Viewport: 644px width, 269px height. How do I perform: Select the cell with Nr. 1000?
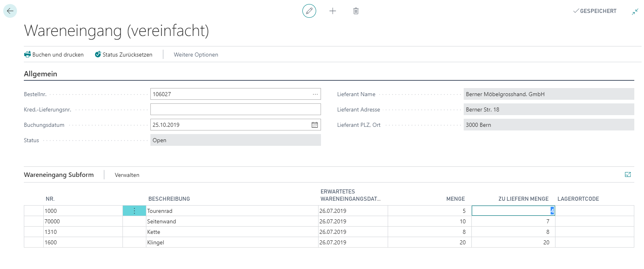[83, 211]
